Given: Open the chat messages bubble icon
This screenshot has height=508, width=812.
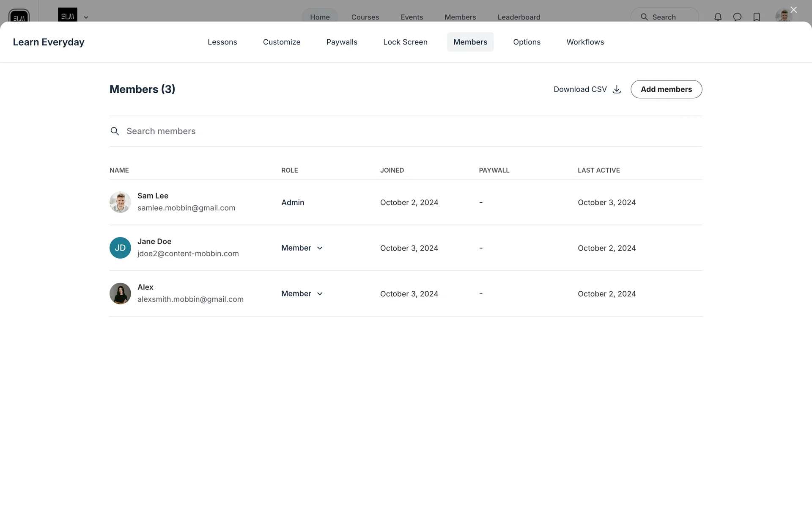Looking at the screenshot, I should [737, 17].
